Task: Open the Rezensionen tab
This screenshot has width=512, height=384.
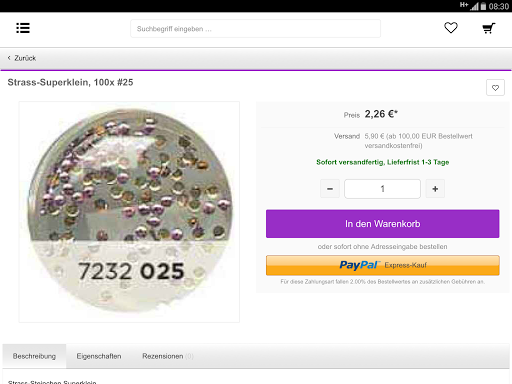Action: [168, 356]
